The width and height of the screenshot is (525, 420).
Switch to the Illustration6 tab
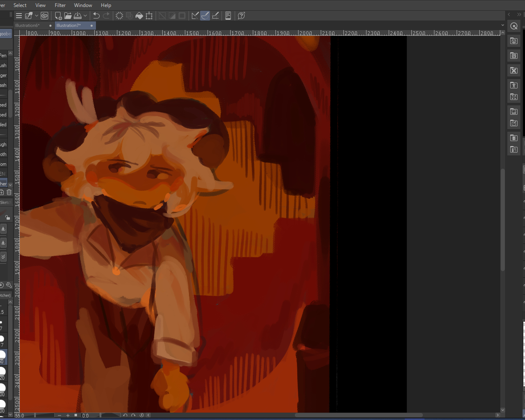[x=28, y=26]
